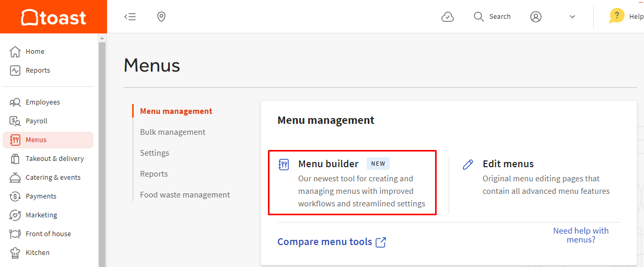Click the Help label
The width and height of the screenshot is (644, 267).
636,17
